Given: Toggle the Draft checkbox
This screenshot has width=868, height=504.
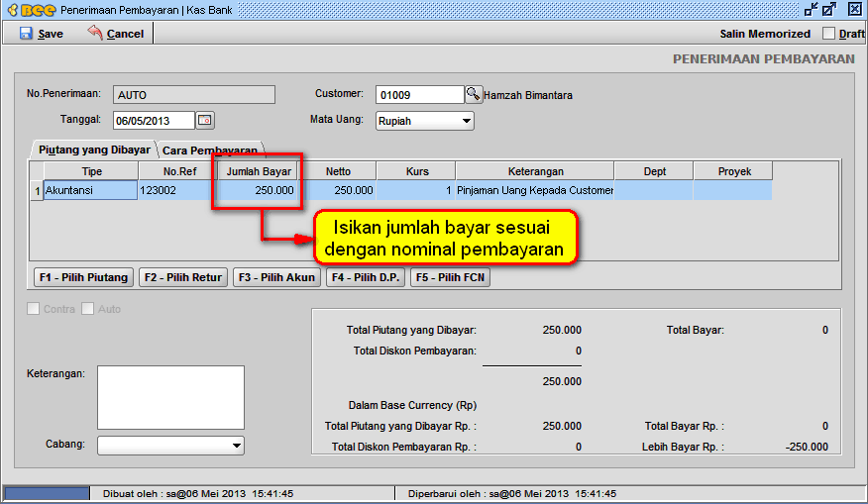Looking at the screenshot, I should click(828, 34).
